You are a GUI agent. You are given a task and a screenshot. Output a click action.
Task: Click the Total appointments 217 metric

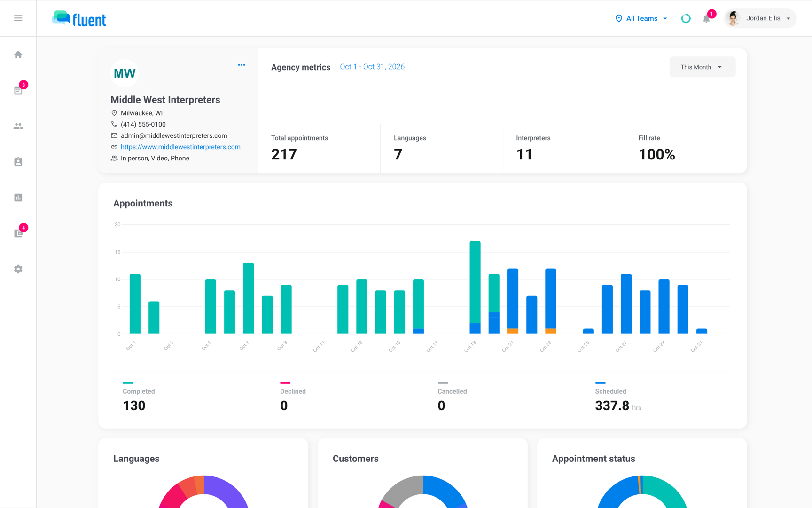point(299,148)
